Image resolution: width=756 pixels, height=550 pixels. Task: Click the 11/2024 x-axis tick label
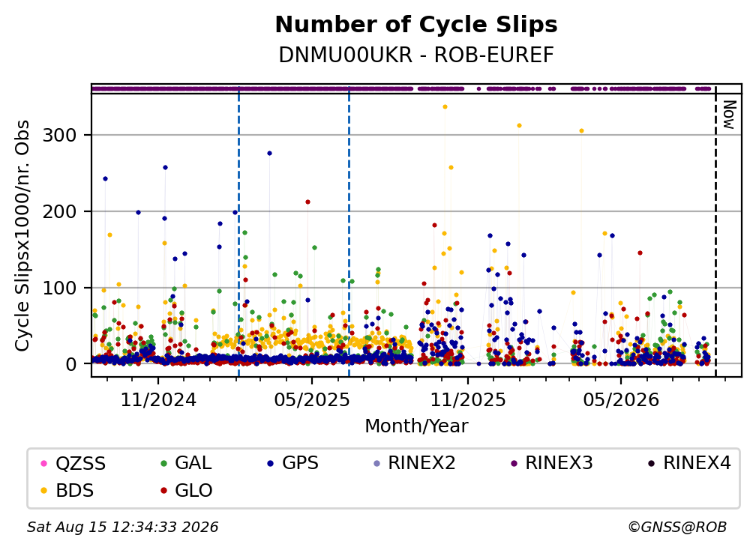tap(158, 400)
